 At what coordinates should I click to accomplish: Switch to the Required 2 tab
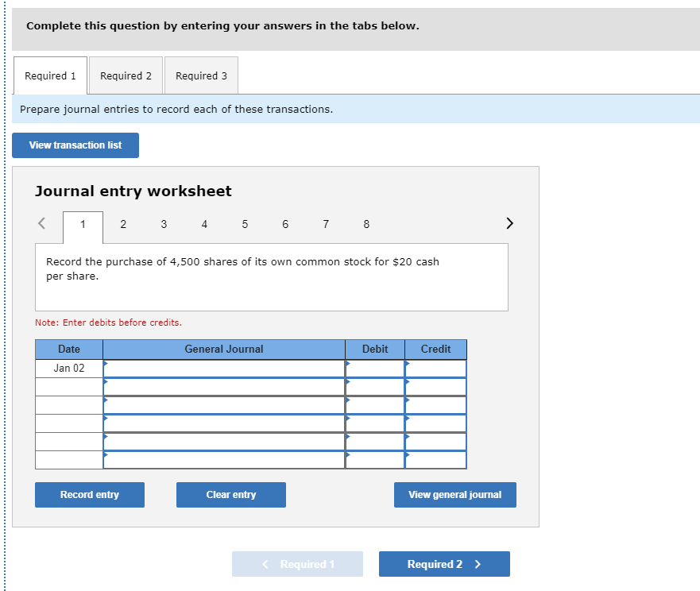[x=126, y=75]
